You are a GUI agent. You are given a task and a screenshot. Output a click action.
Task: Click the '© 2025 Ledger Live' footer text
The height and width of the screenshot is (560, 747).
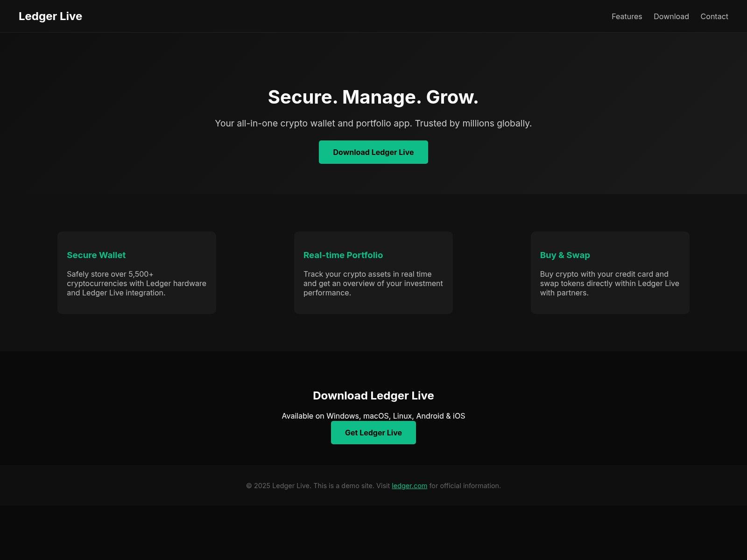pyautogui.click(x=373, y=486)
